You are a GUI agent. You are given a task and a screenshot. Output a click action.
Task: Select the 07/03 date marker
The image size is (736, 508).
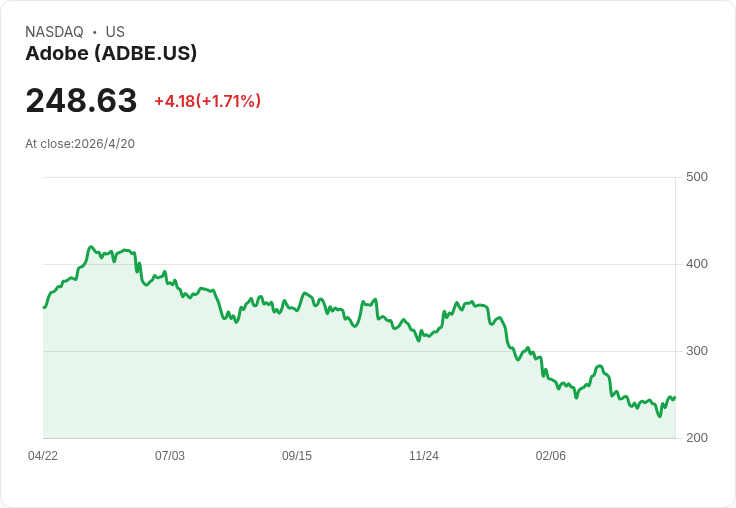coord(170,456)
